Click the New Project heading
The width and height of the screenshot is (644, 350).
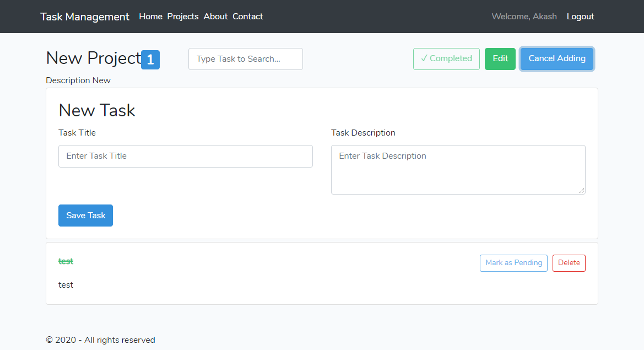pyautogui.click(x=93, y=58)
